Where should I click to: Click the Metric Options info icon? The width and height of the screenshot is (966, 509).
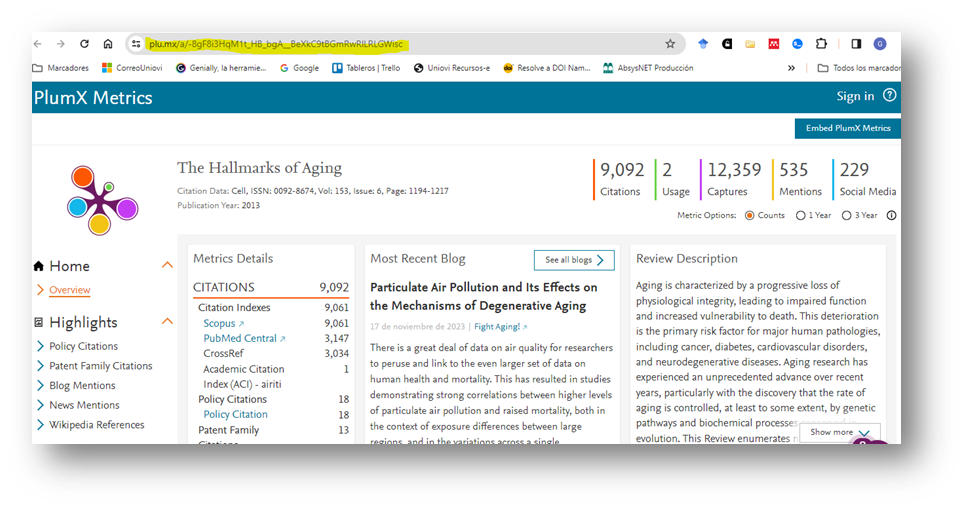pos(891,215)
